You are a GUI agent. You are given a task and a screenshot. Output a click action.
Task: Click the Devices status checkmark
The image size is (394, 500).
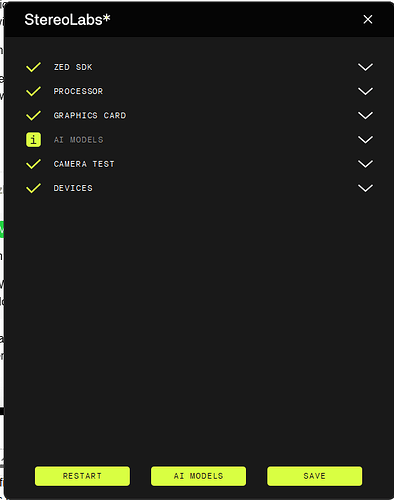[33, 188]
